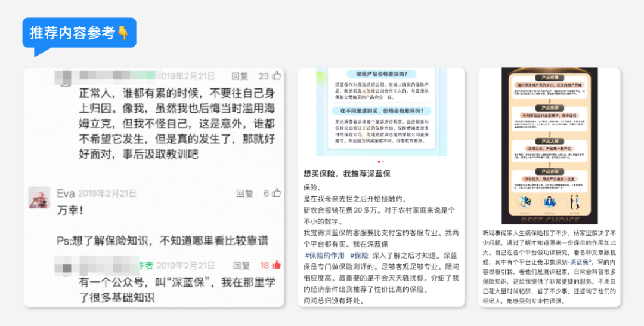Click the thumbs-up icon beside count 6
Image resolution: width=644 pixels, height=326 pixels.
(x=277, y=193)
